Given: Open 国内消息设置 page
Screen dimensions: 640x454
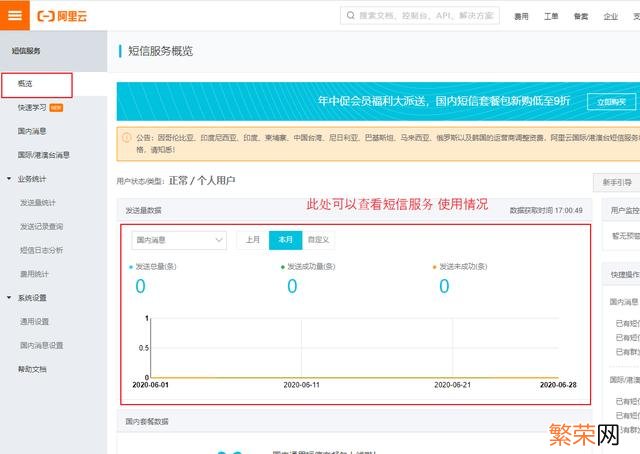Looking at the screenshot, I should coord(42,345).
